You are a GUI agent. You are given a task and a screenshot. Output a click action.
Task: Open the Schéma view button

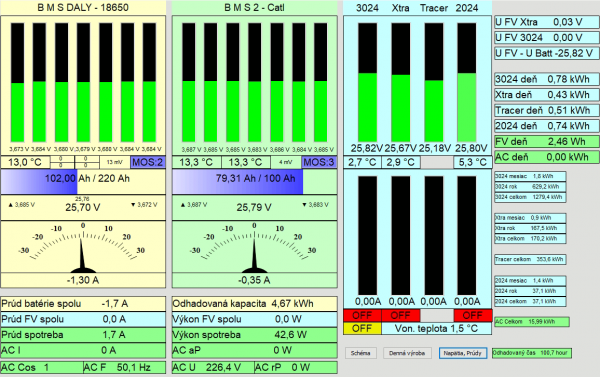pyautogui.click(x=360, y=353)
